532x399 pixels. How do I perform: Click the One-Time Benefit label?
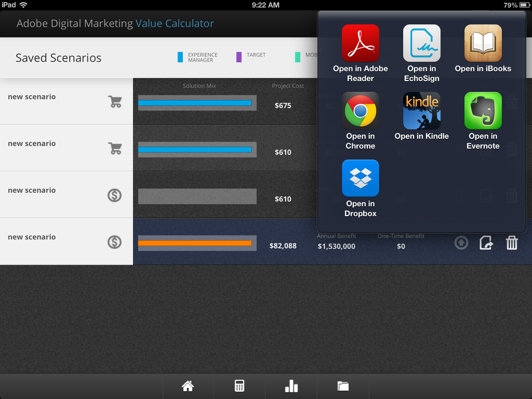[x=401, y=236]
